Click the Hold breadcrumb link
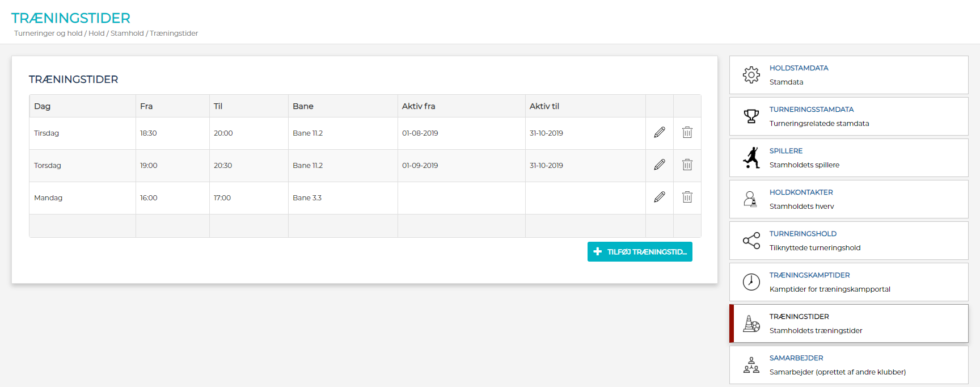 [x=96, y=33]
